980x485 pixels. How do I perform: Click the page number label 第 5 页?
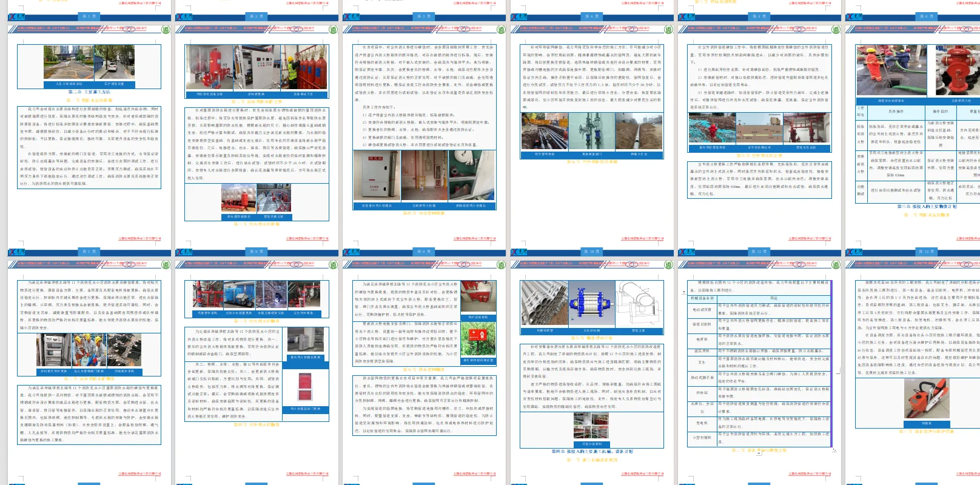(x=759, y=16)
